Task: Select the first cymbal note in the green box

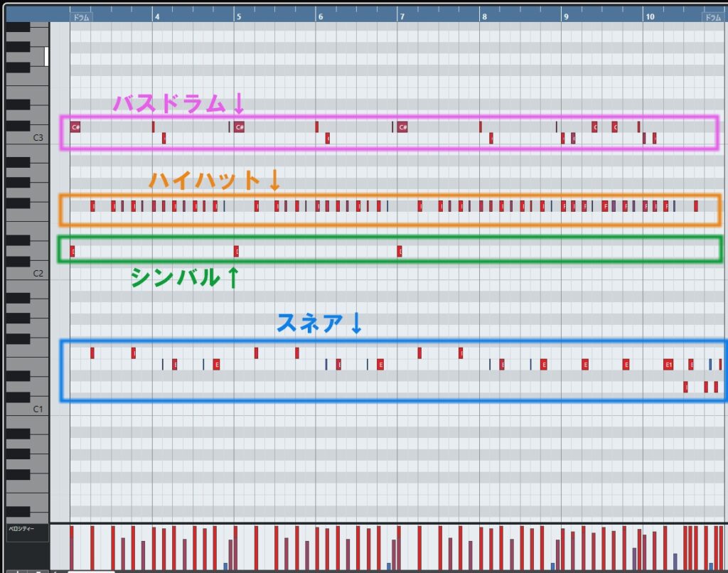Action: click(71, 250)
